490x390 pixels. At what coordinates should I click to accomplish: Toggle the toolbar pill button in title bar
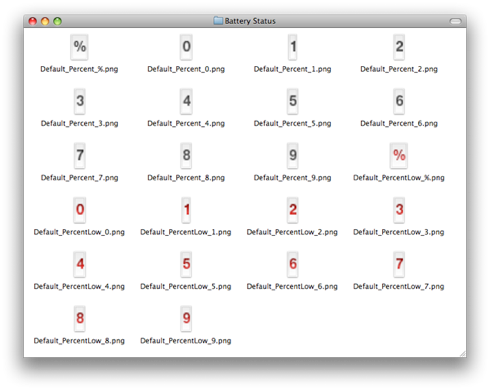pos(455,21)
